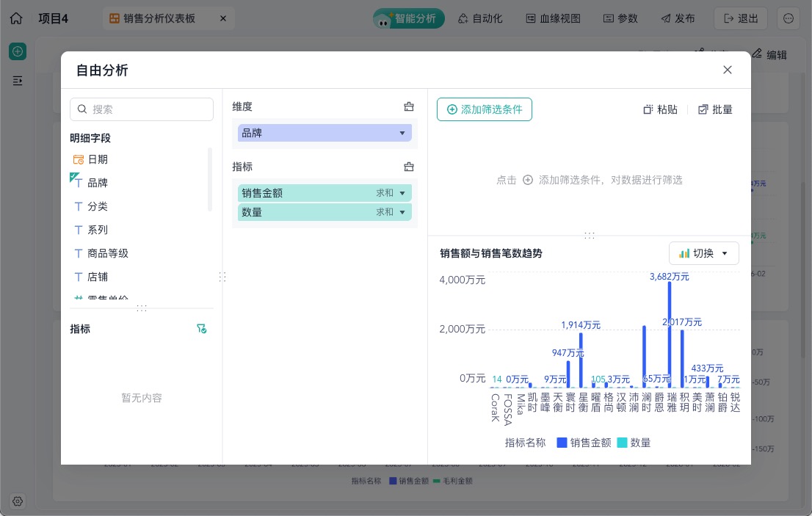Clear the metrics section with its icon
This screenshot has height=516, width=812.
pyautogui.click(x=409, y=167)
